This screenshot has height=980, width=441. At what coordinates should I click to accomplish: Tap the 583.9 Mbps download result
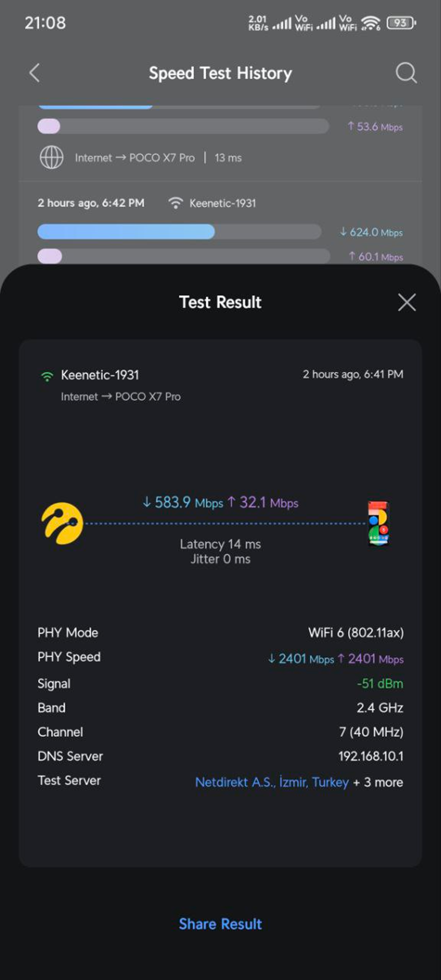[183, 502]
